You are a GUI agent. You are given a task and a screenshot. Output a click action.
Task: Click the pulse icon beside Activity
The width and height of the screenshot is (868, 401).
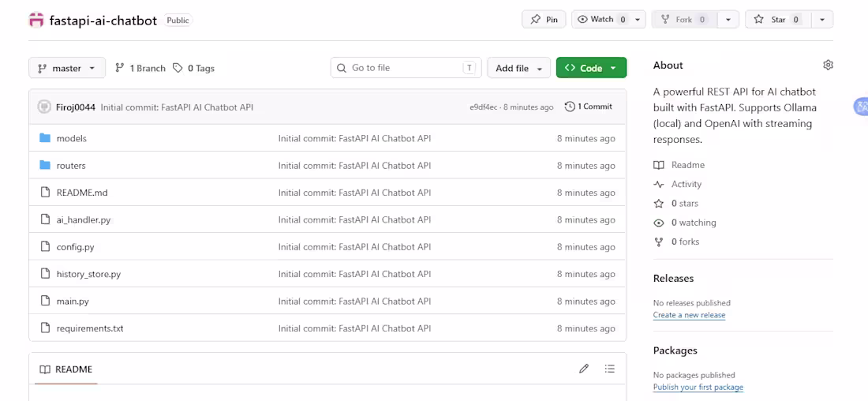click(x=658, y=185)
